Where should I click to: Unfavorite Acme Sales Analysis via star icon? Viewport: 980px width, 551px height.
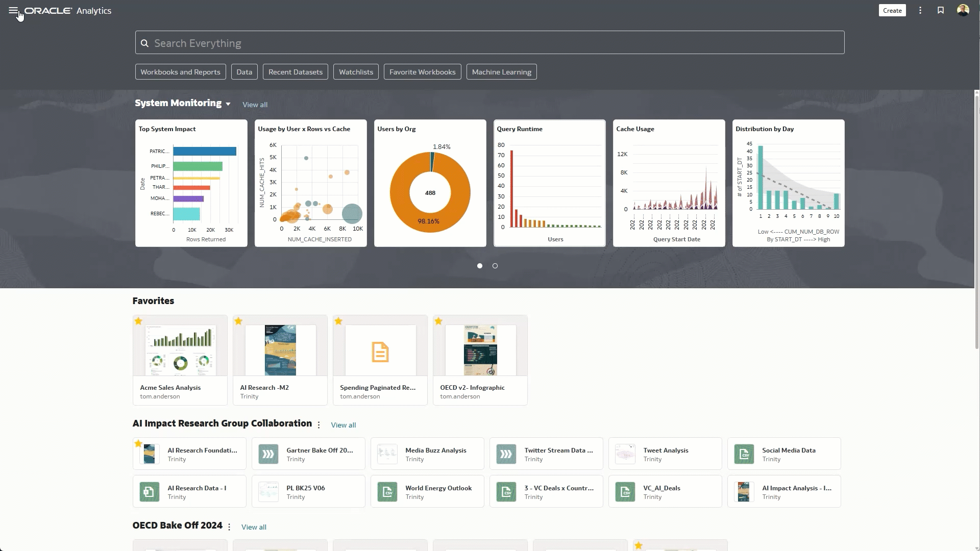point(138,321)
